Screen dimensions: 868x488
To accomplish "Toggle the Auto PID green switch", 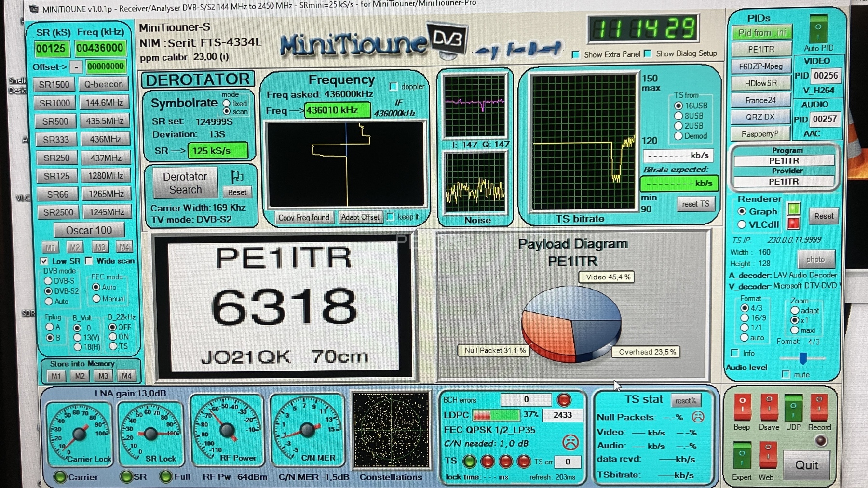I will (818, 30).
